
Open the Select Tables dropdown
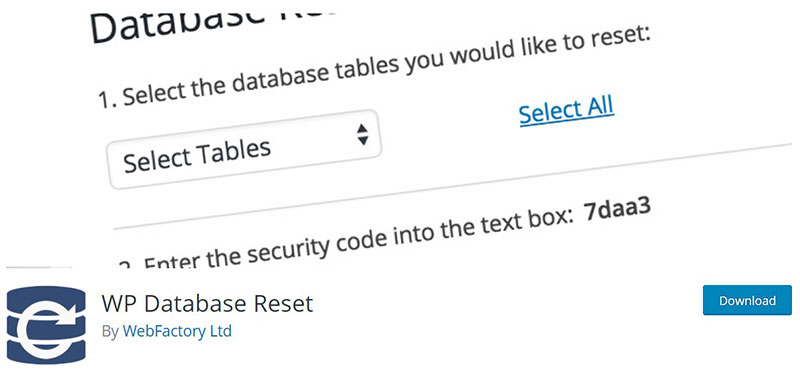point(244,149)
